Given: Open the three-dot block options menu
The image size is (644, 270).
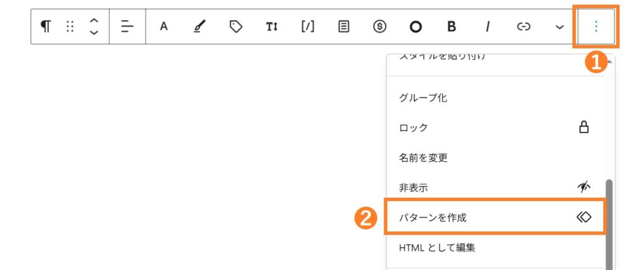Looking at the screenshot, I should (596, 26).
